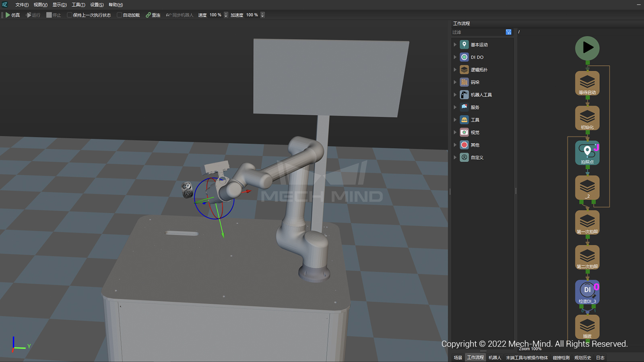Click the filter icon beside the 过滤 box
The width and height of the screenshot is (644, 362).
pos(508,32)
